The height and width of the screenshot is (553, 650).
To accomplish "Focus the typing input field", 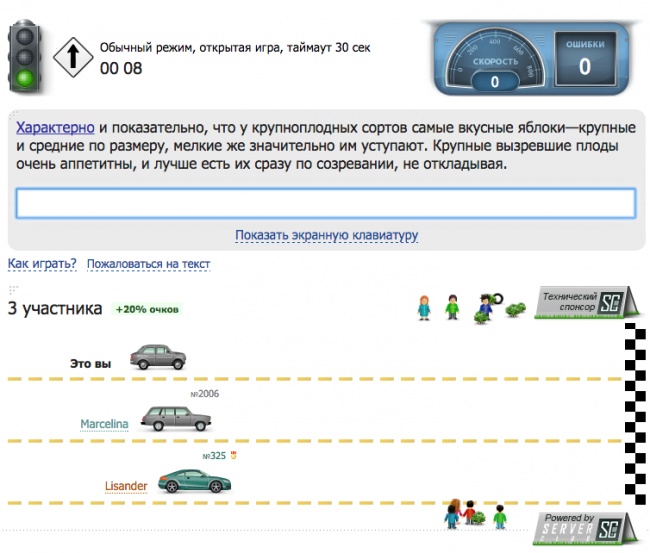I will pyautogui.click(x=325, y=203).
